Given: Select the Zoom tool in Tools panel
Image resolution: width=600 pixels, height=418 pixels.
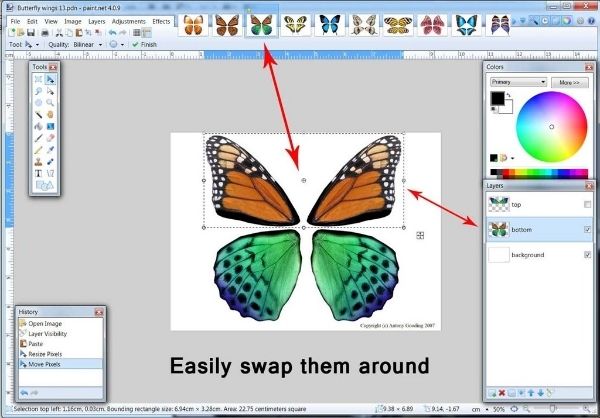Looking at the screenshot, I should tap(50, 103).
